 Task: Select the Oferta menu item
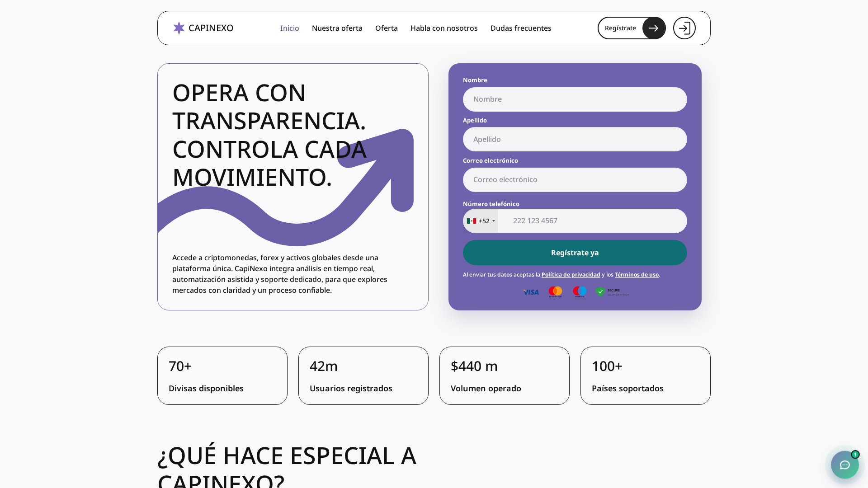tap(387, 28)
